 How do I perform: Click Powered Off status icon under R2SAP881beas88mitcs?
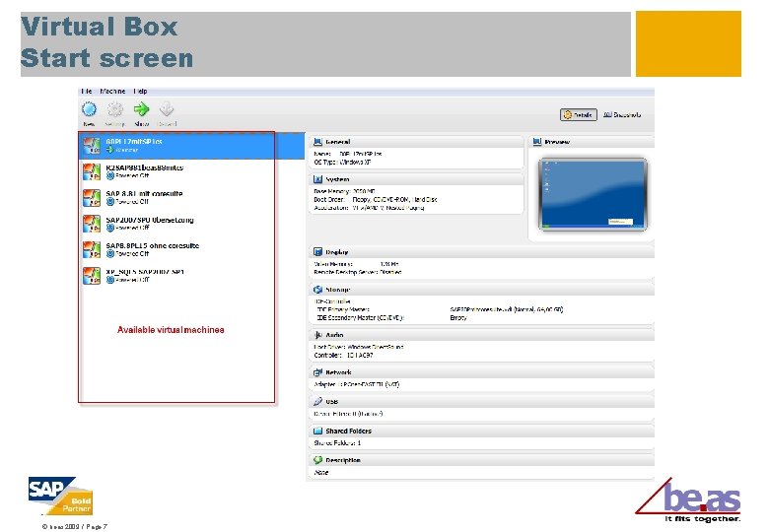point(109,175)
